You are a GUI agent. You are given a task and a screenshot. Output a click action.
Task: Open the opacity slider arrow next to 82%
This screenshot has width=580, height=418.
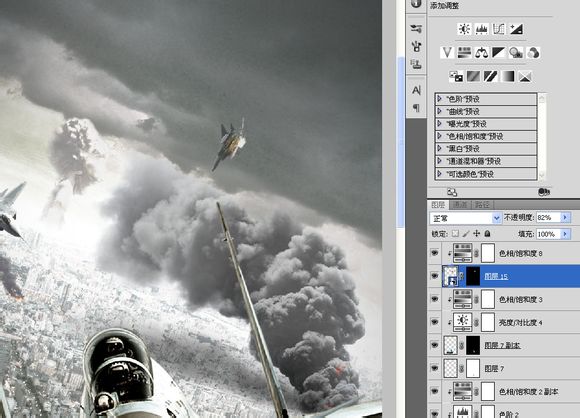pyautogui.click(x=565, y=218)
